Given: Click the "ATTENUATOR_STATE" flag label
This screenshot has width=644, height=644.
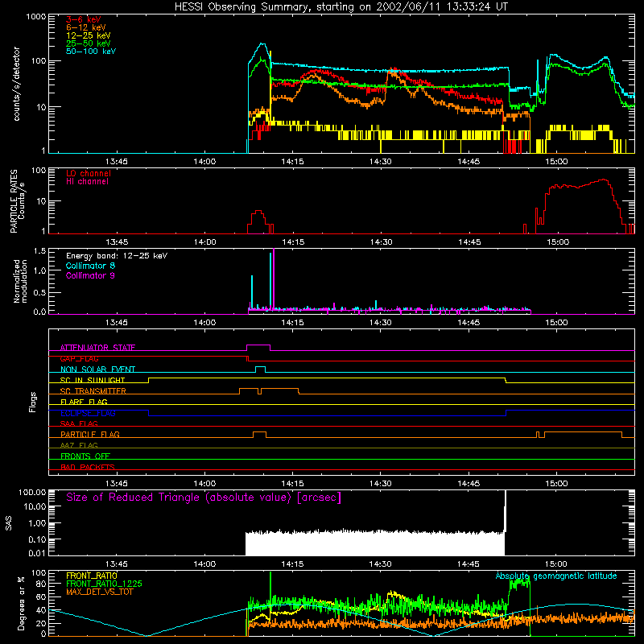Looking at the screenshot, I should [97, 348].
